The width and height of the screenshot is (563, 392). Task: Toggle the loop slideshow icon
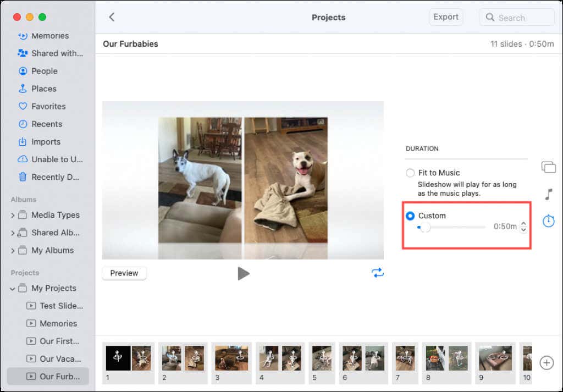pos(377,273)
